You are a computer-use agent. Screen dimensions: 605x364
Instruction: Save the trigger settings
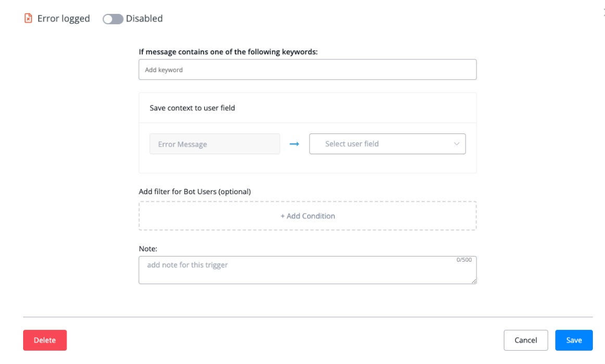tap(574, 340)
